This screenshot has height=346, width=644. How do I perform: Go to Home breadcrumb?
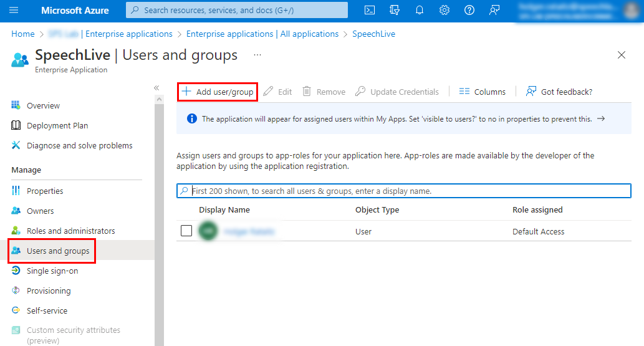click(23, 34)
